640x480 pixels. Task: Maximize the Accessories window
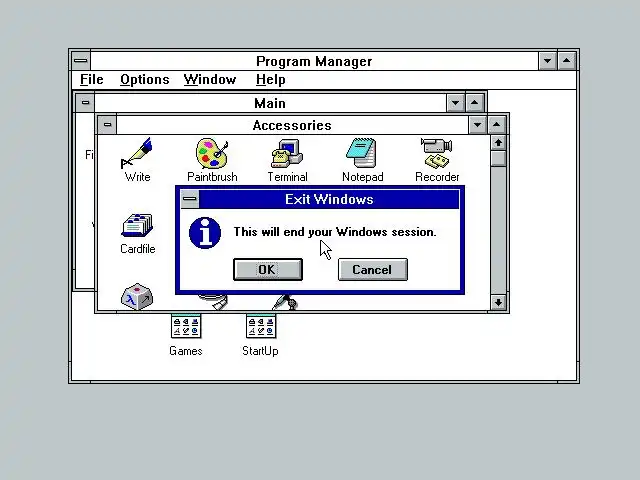(496, 125)
